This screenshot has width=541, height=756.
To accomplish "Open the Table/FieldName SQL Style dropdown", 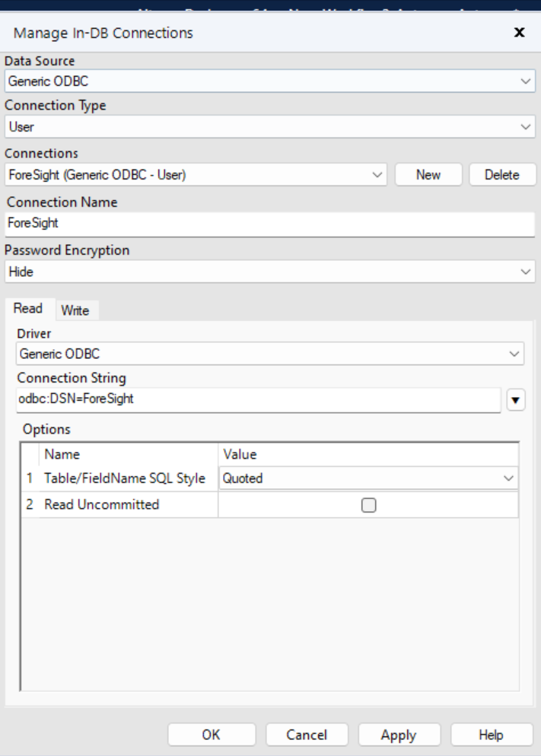I will 368,478.
